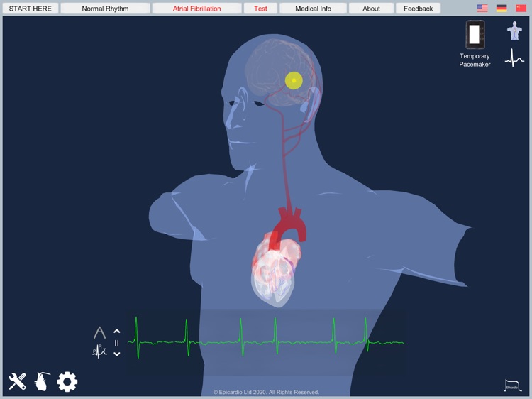Open the Test tab
This screenshot has width=532, height=399.
pos(260,9)
